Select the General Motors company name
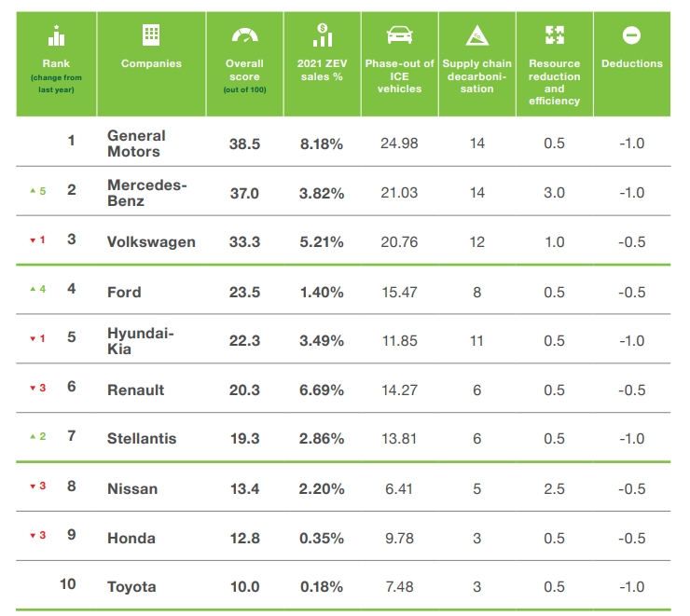The width and height of the screenshot is (690, 616). click(x=136, y=144)
